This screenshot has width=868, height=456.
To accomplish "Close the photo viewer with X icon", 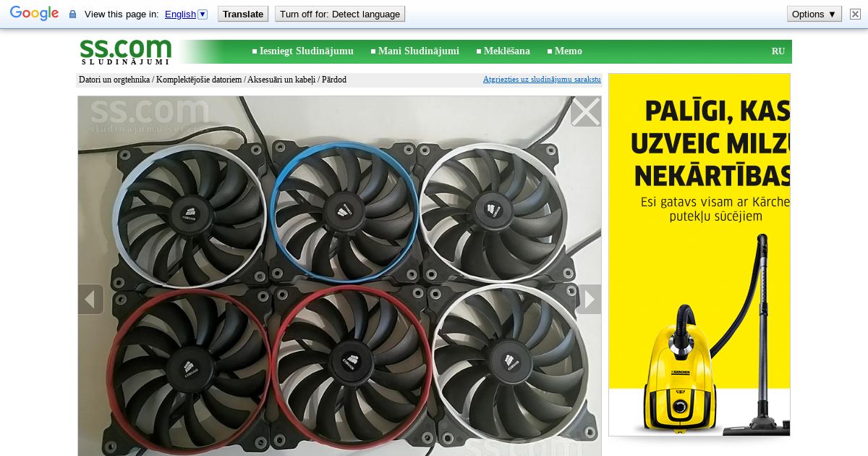I will pyautogui.click(x=586, y=111).
